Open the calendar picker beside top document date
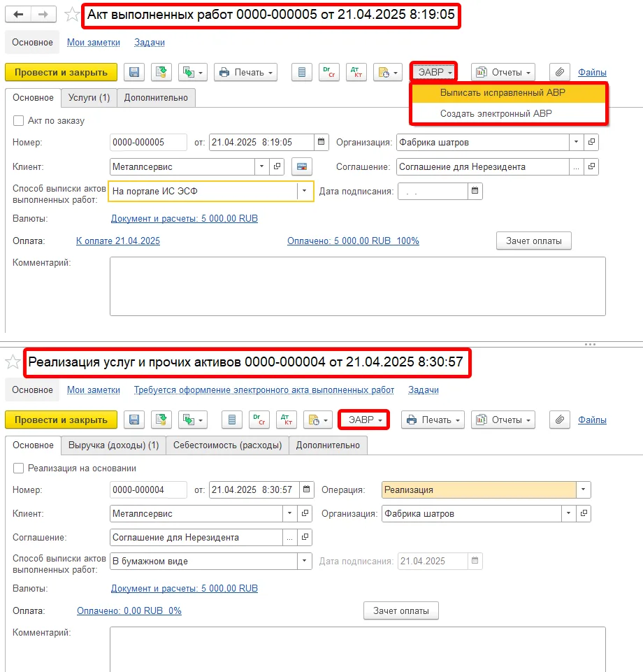The image size is (643, 672). 321,142
